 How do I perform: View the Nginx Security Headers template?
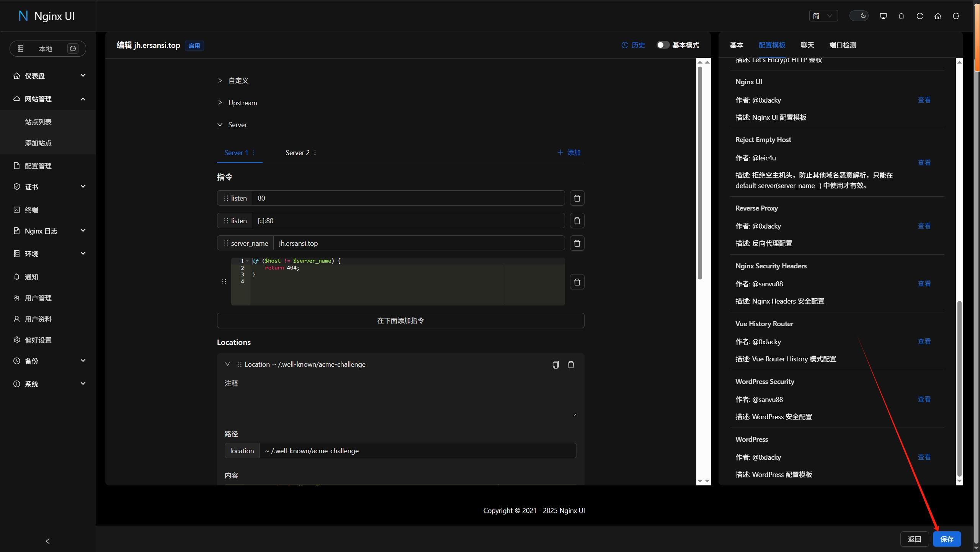click(924, 284)
